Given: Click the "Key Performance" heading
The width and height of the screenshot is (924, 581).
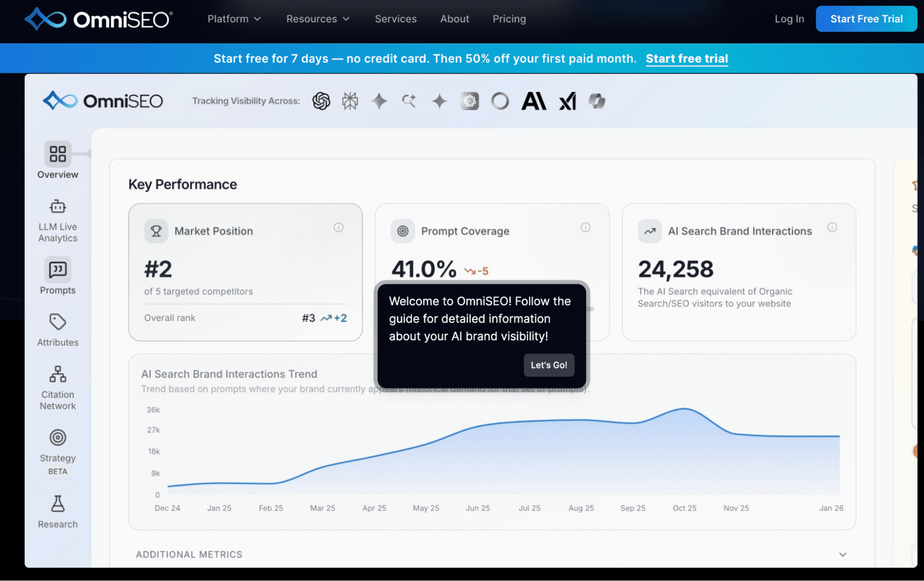Looking at the screenshot, I should pyautogui.click(x=182, y=184).
